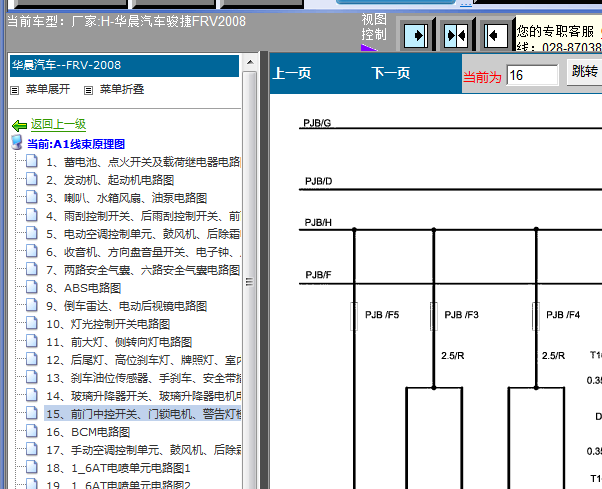Viewport: 602px width, 489px height.
Task: Click the PJB/F bus label
Action: coord(318,275)
